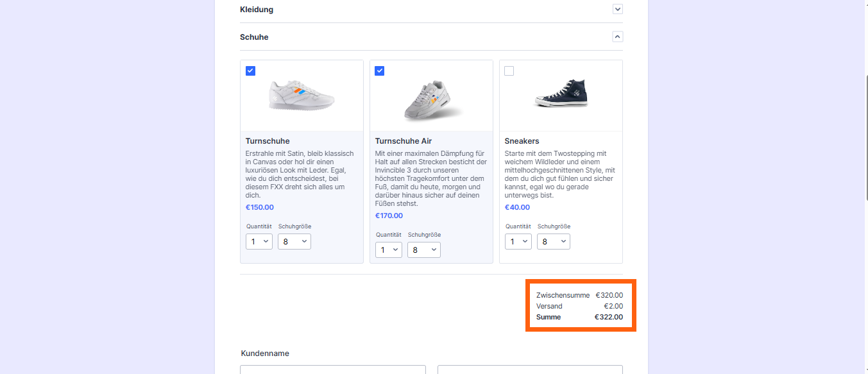
Task: Click the Schuhe section header
Action: click(254, 37)
